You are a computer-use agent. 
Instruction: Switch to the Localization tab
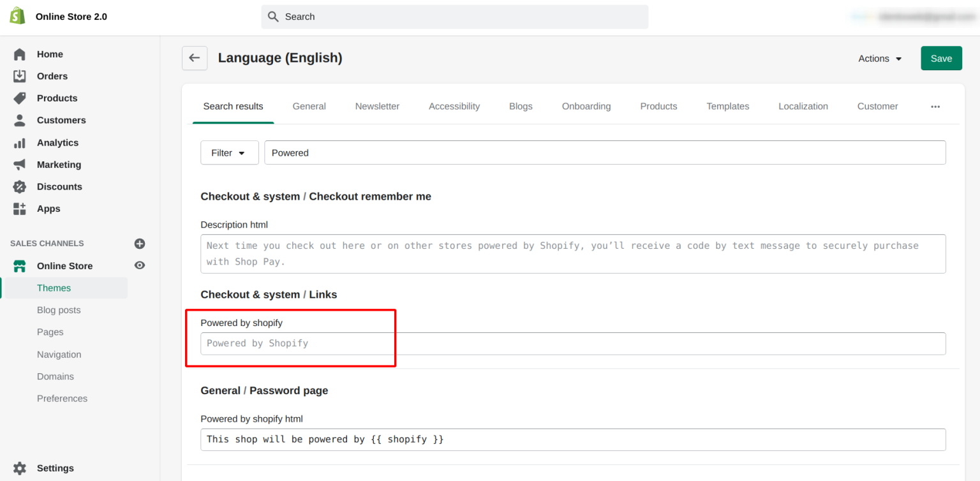pos(803,107)
